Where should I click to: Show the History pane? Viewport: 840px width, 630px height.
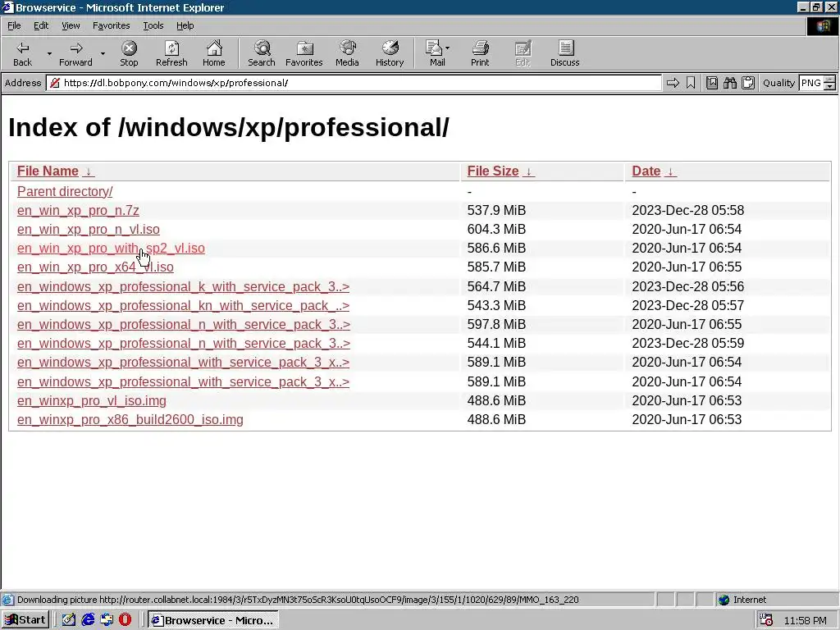390,53
